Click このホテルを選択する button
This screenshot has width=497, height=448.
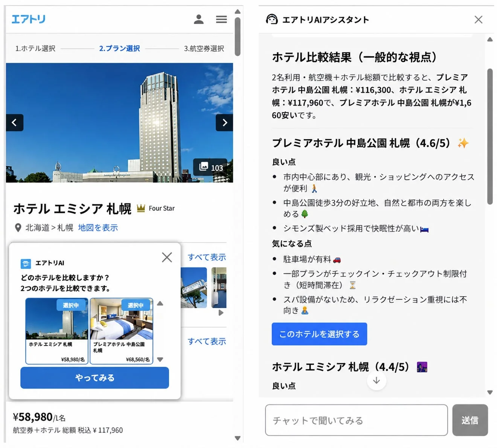click(319, 334)
